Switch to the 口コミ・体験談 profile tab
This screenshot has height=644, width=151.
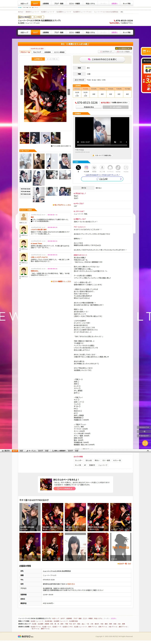pyautogui.click(x=59, y=52)
